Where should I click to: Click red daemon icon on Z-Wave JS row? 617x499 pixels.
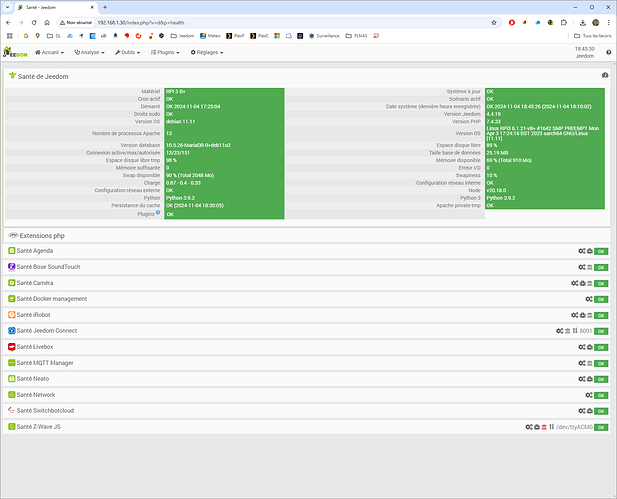tap(544, 427)
